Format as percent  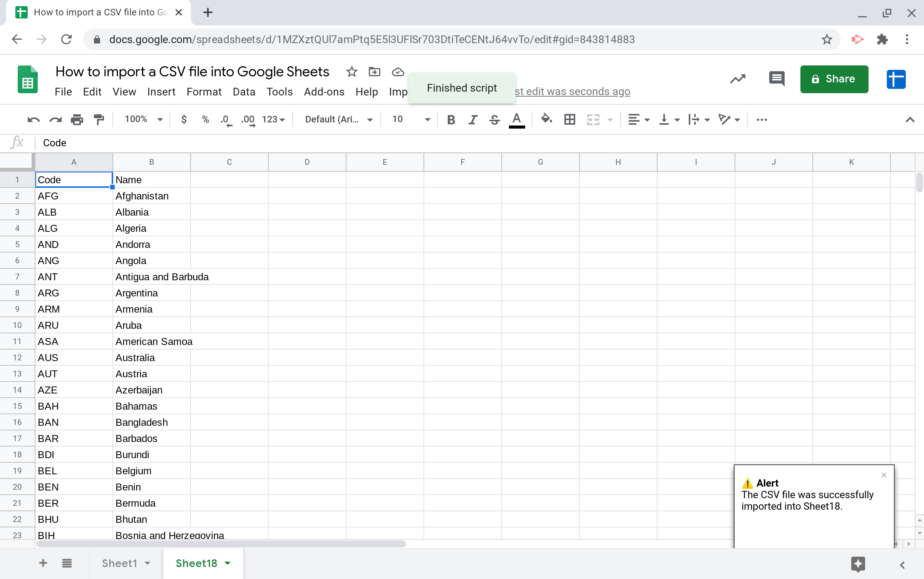[x=206, y=120]
